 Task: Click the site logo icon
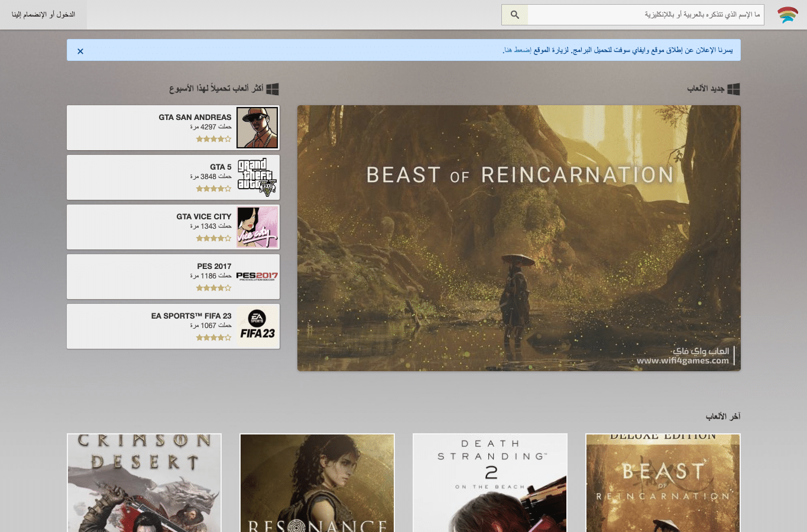point(787,15)
